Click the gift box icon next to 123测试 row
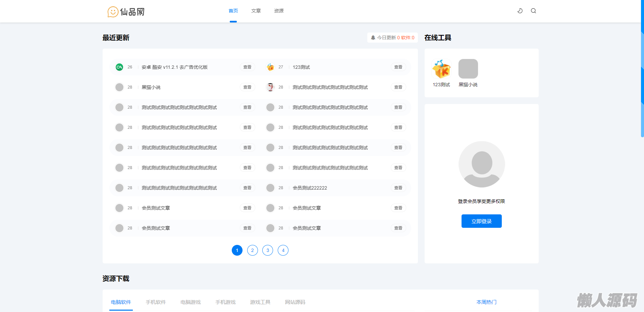Screen dimensions: 644x312 coord(270,67)
